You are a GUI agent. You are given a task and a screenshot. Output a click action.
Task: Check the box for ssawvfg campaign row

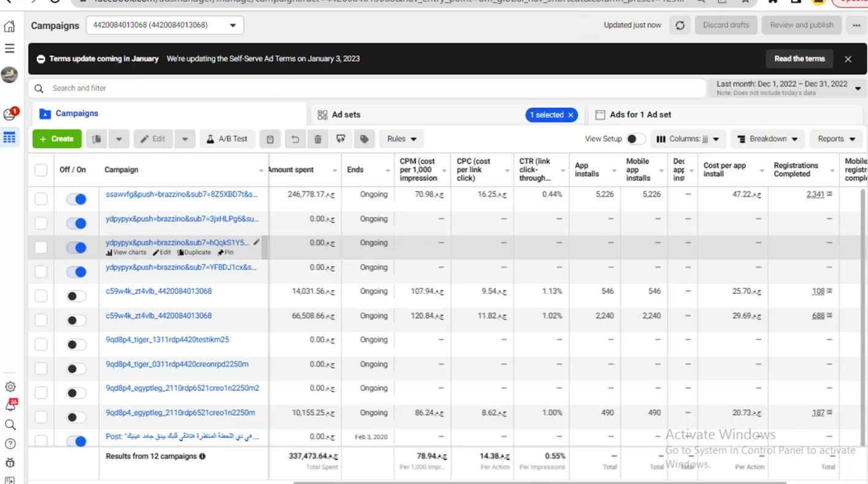(41, 199)
